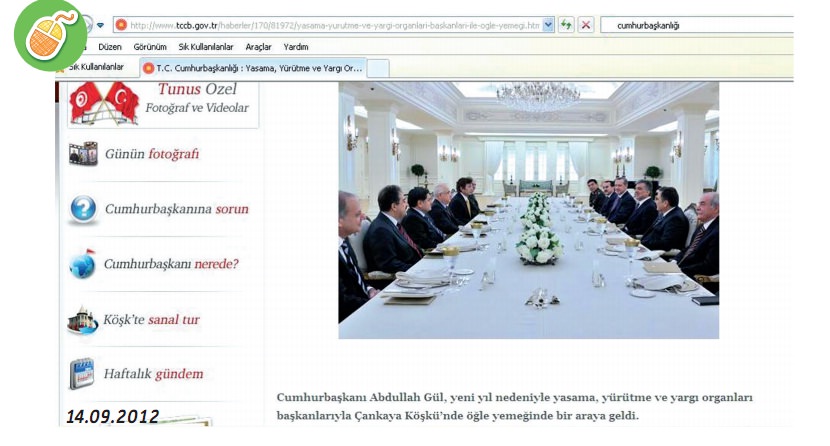Click the lunch meeting photo
This screenshot has width=830, height=446.
(529, 210)
